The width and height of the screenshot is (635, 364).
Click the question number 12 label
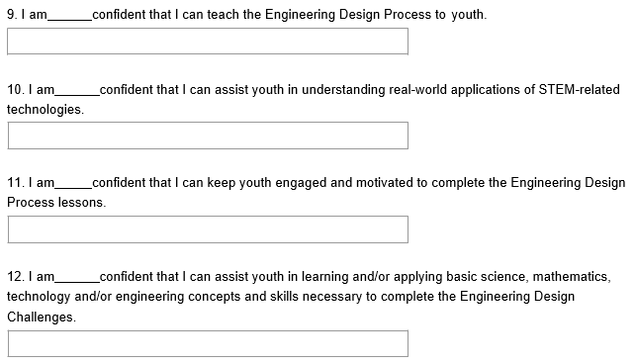pos(16,277)
